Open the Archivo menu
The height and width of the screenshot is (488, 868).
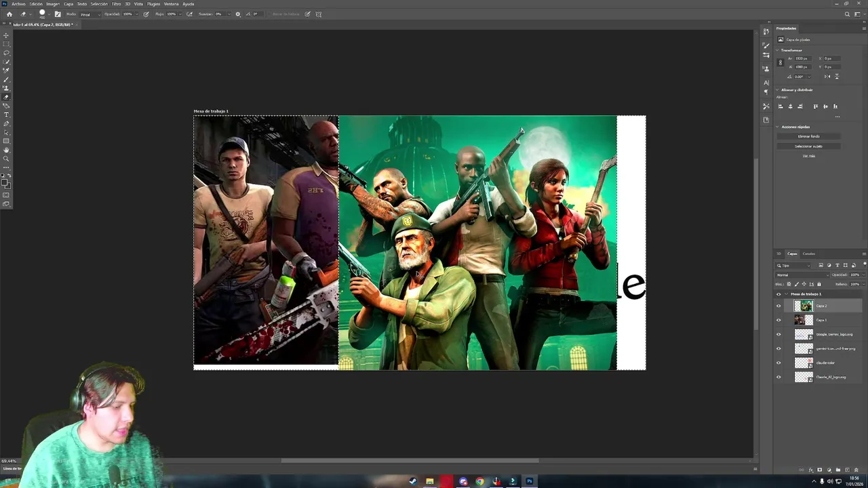[18, 4]
